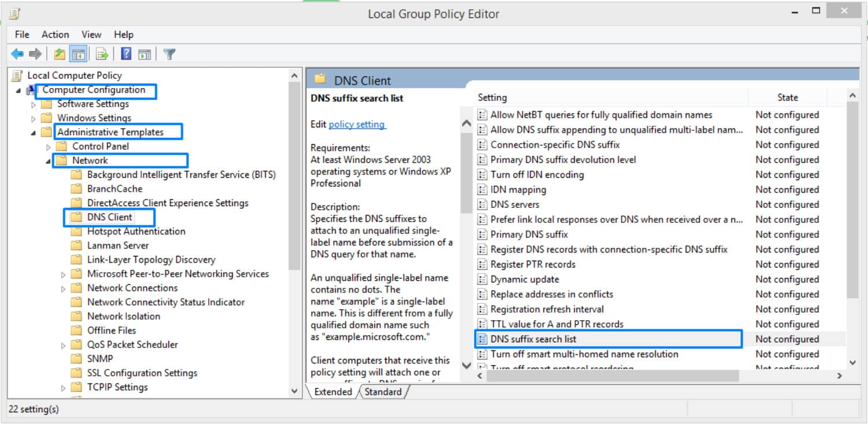Click the Filter funnel icon
The image size is (868, 425).
click(168, 53)
